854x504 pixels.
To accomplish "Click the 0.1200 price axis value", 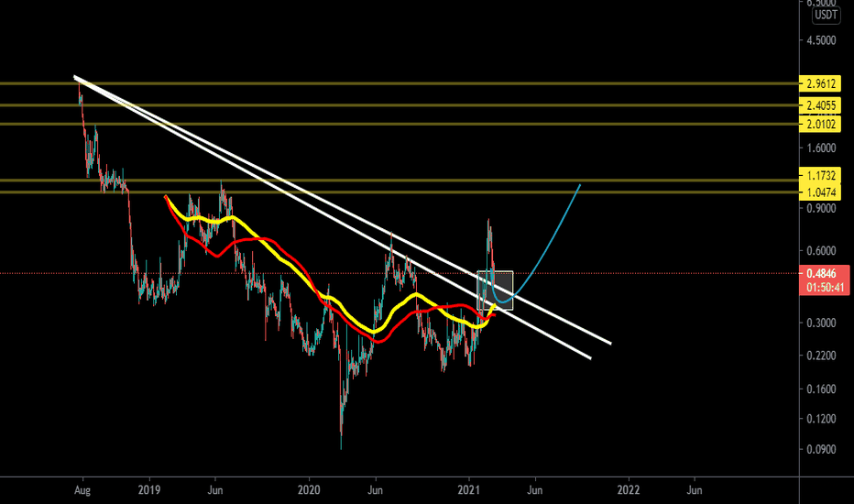I will click(821, 419).
